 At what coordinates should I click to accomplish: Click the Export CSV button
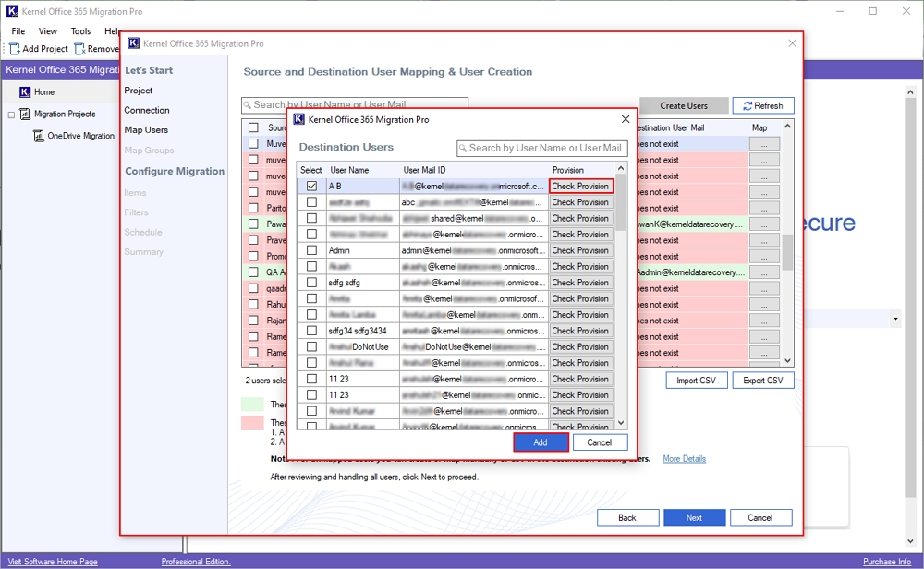[x=762, y=381]
